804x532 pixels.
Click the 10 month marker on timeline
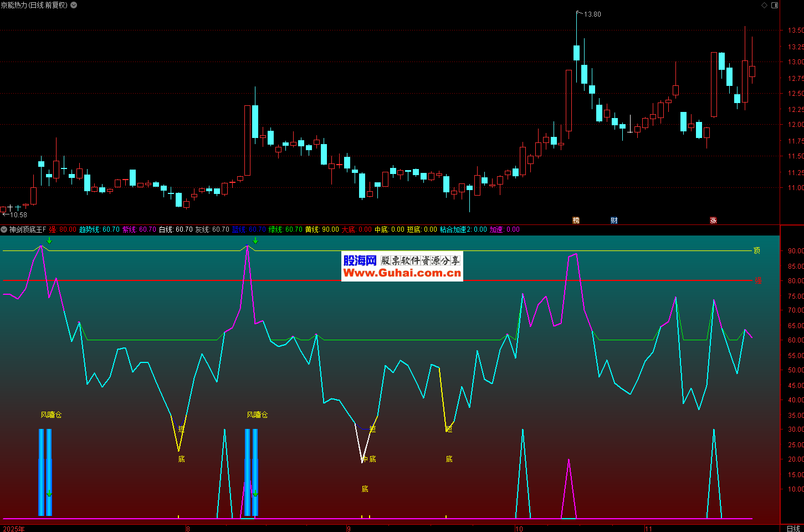click(519, 529)
